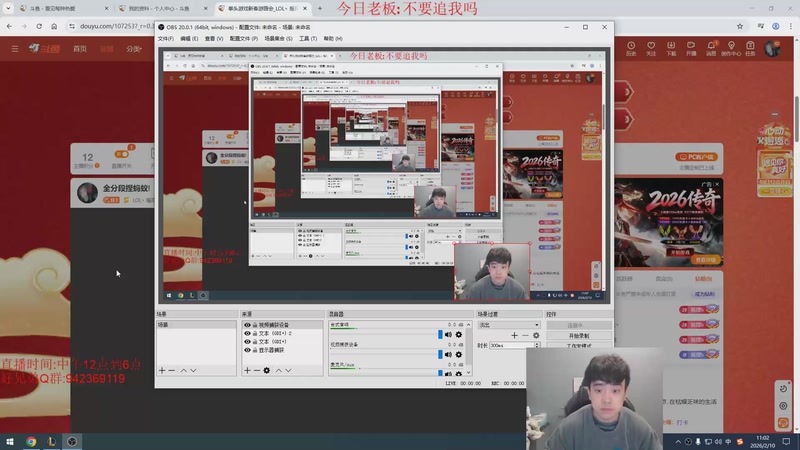The width and height of the screenshot is (800, 450).
Task: Remove the selected source with minus icon
Action: [257, 370]
